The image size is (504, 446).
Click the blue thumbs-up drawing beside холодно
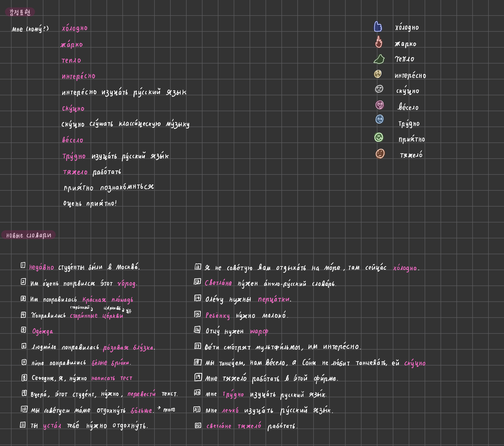pyautogui.click(x=378, y=27)
